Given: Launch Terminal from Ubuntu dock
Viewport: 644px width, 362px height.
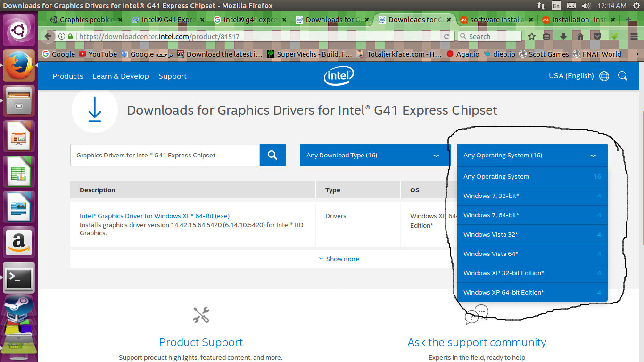Looking at the screenshot, I should (19, 278).
